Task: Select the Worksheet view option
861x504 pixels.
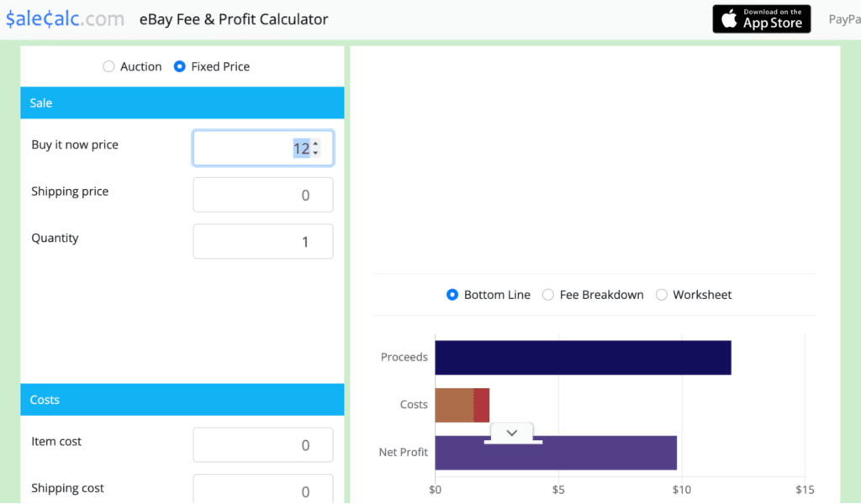Action: pos(662,295)
